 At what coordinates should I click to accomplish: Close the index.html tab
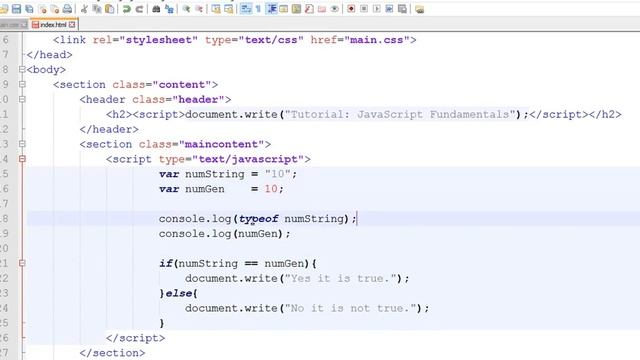click(72, 24)
